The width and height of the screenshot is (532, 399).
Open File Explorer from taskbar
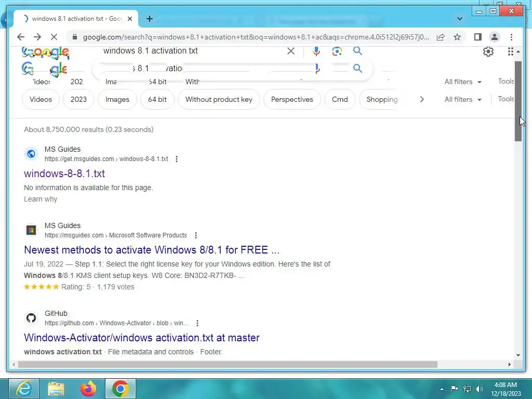coord(56,389)
